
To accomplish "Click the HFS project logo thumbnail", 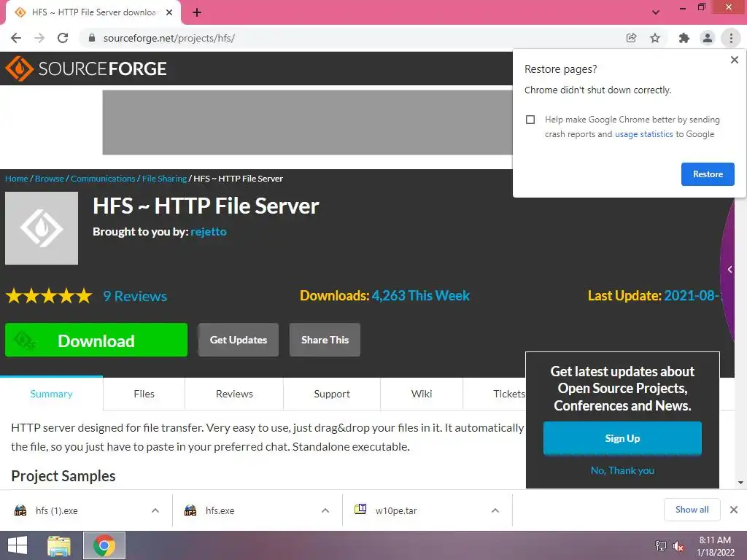I will pyautogui.click(x=42, y=228).
